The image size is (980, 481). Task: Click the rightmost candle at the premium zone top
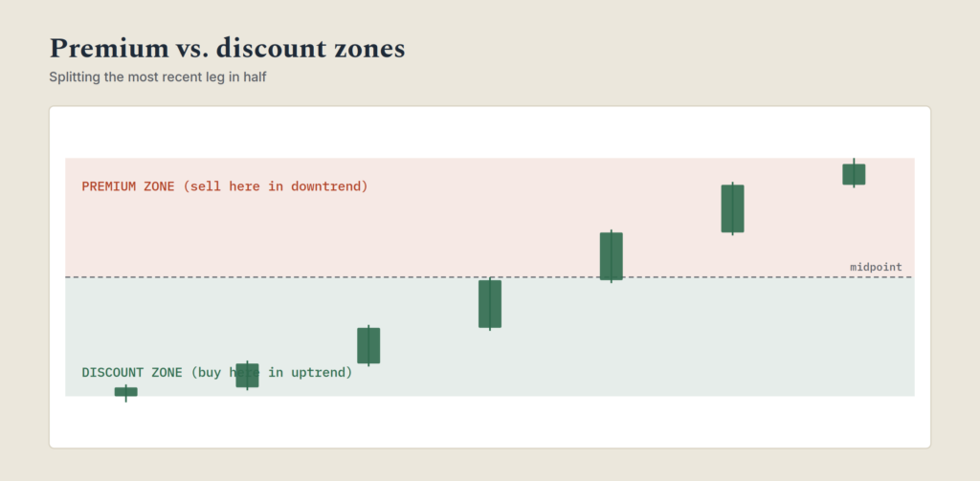(854, 174)
